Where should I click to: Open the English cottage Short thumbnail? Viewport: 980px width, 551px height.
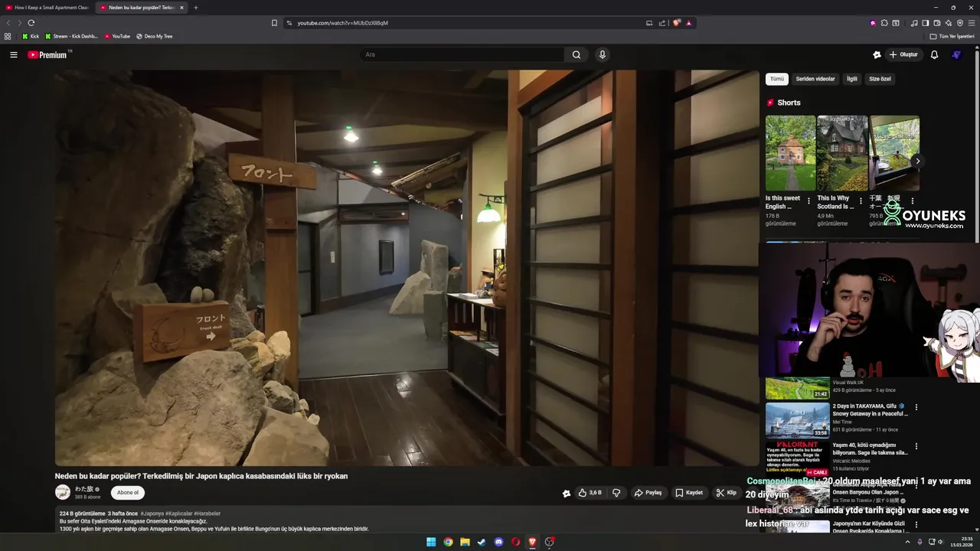point(790,153)
